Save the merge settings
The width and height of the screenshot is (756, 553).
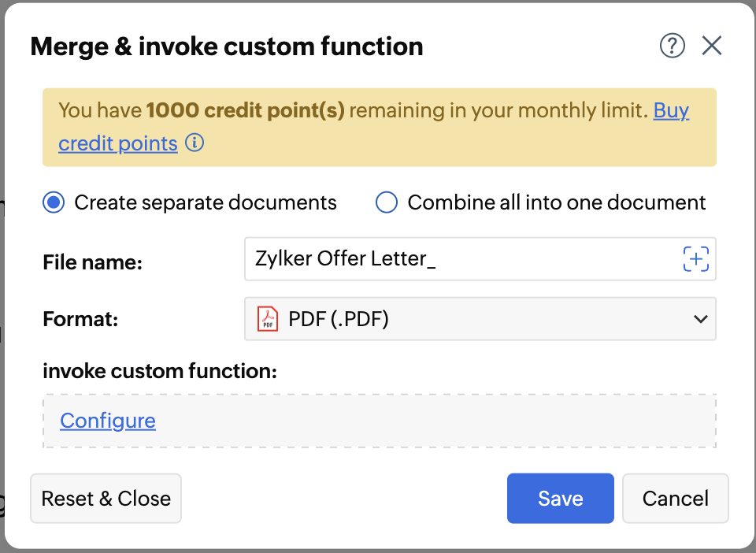coord(560,499)
